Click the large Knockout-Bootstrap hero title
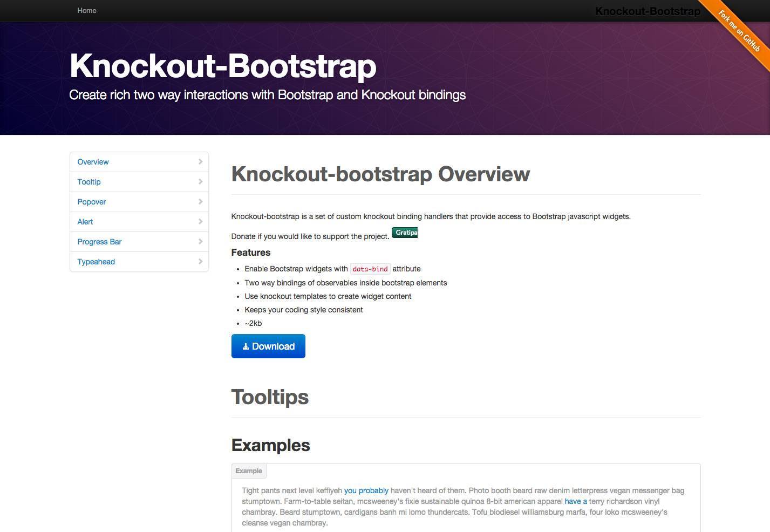The image size is (770, 532). (223, 66)
